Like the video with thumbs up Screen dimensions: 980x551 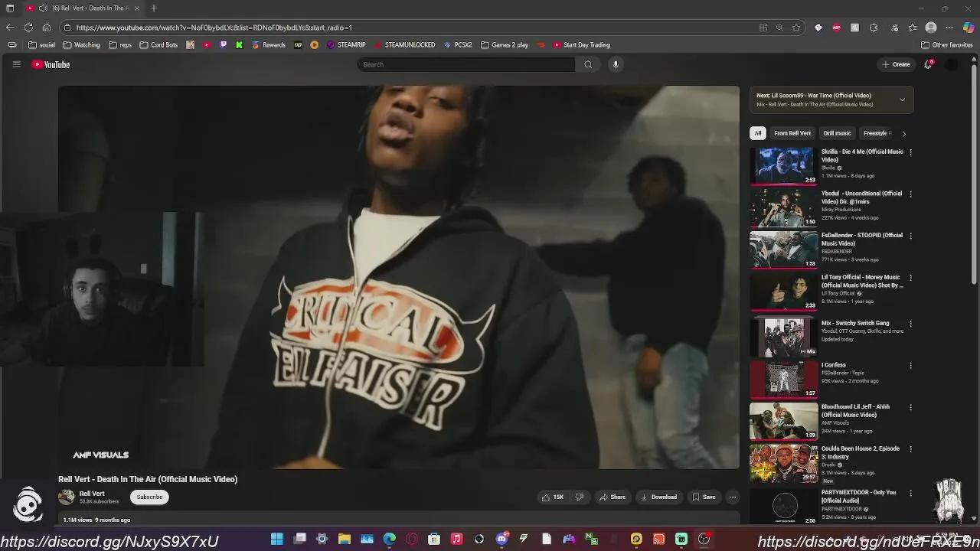553,497
